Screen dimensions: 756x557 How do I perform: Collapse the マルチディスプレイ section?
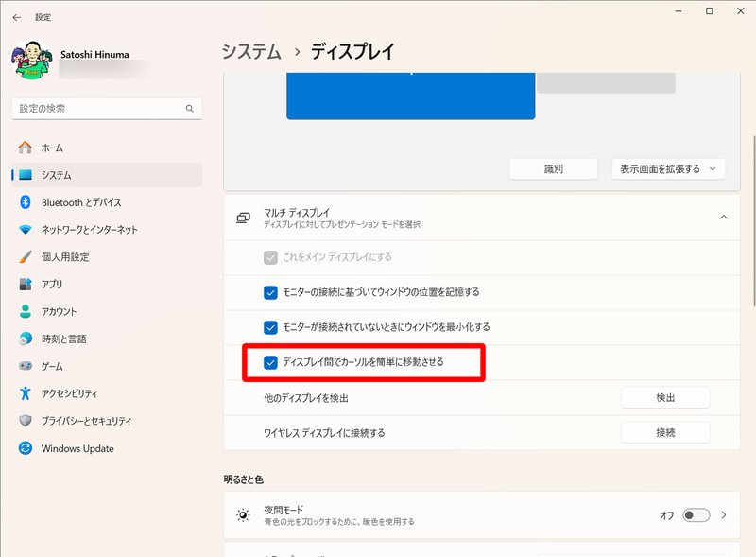[723, 216]
